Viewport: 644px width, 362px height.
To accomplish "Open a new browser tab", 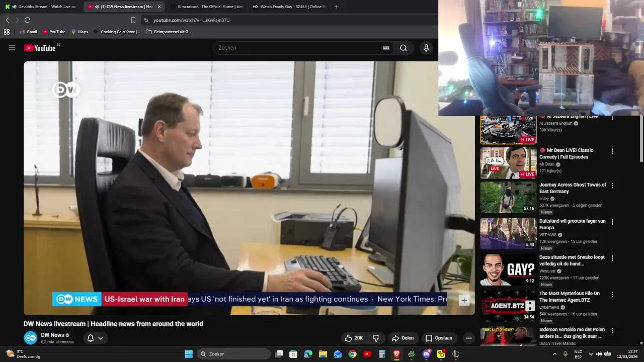I will 337,7.
